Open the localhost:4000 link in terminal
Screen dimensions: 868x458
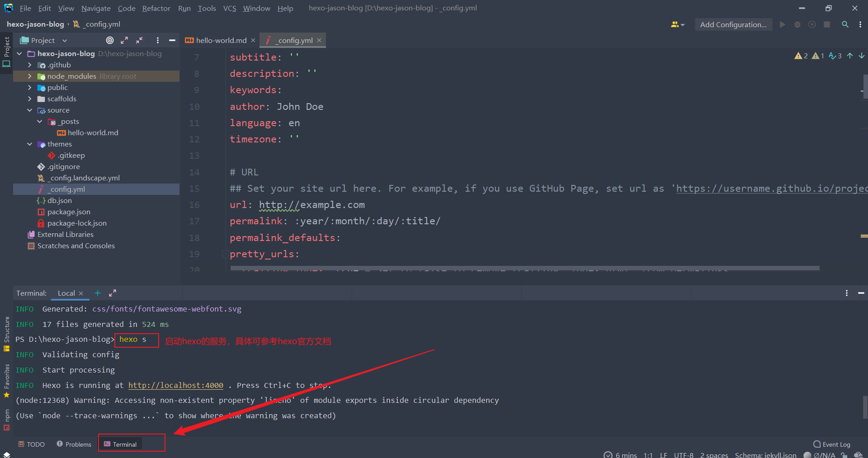(x=176, y=385)
